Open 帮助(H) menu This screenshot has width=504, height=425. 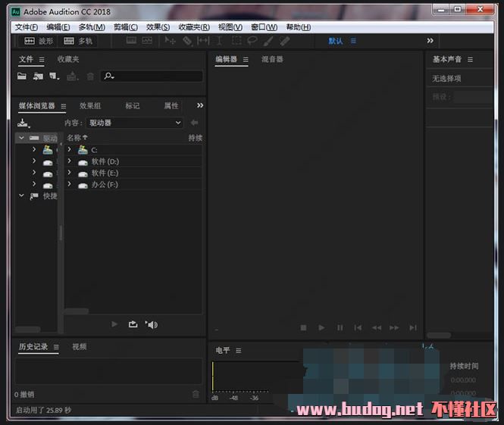tap(299, 27)
